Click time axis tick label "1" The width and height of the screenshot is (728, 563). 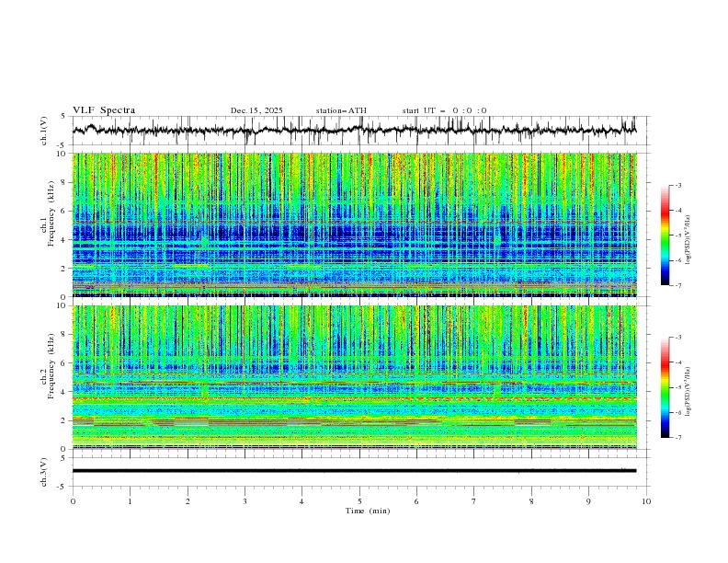tap(130, 501)
